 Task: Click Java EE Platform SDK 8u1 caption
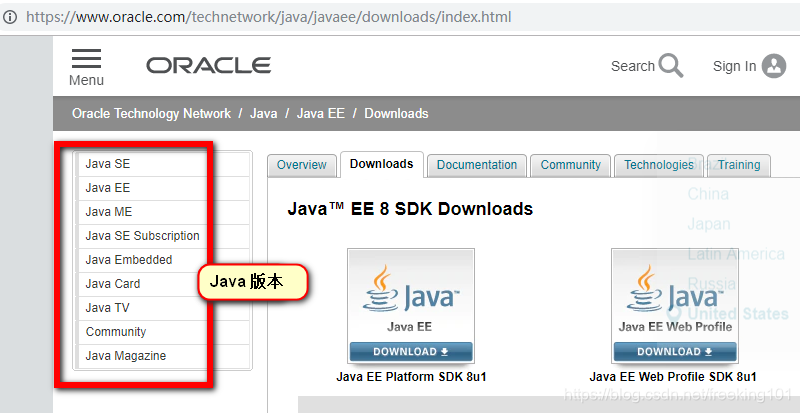click(411, 377)
